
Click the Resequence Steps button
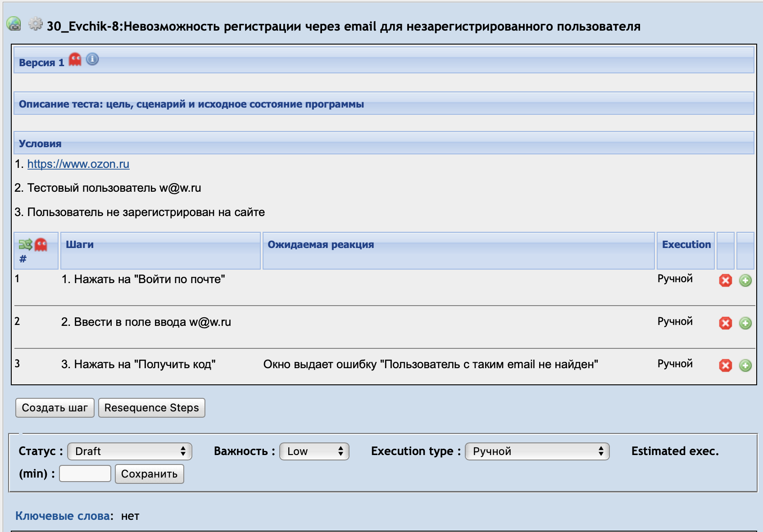[152, 408]
